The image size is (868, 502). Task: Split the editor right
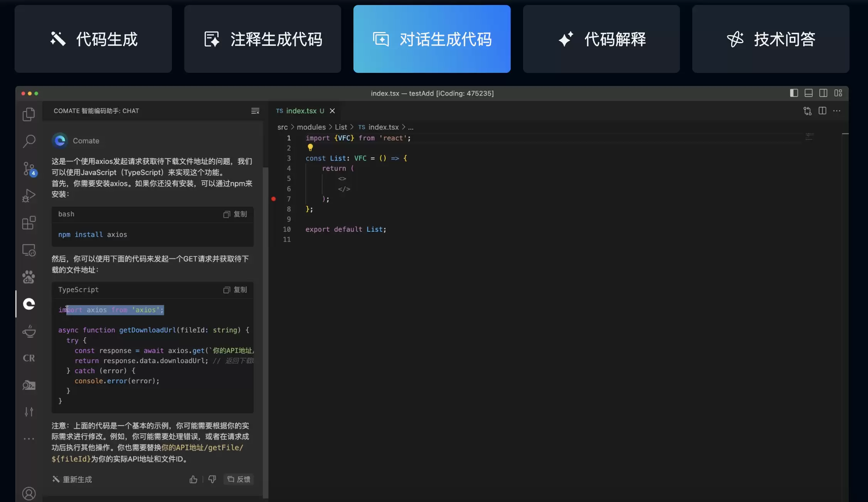(x=823, y=111)
